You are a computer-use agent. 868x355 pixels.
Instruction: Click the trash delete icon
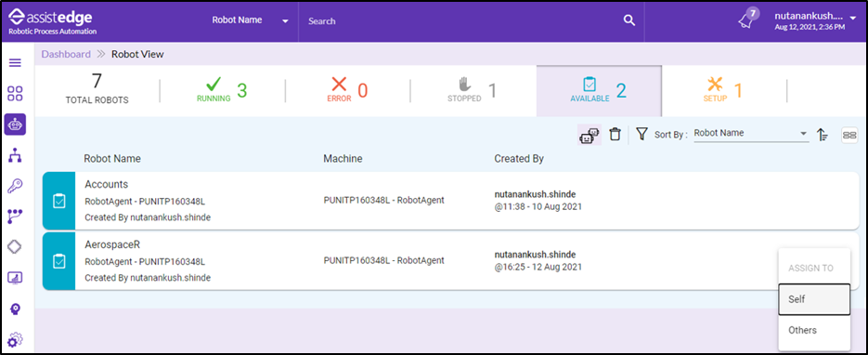click(615, 134)
